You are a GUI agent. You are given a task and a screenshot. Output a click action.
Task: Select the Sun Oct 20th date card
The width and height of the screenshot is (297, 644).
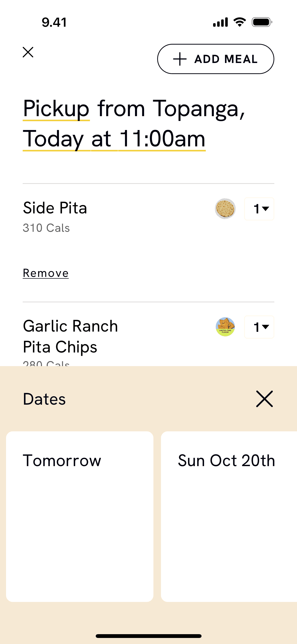(229, 517)
